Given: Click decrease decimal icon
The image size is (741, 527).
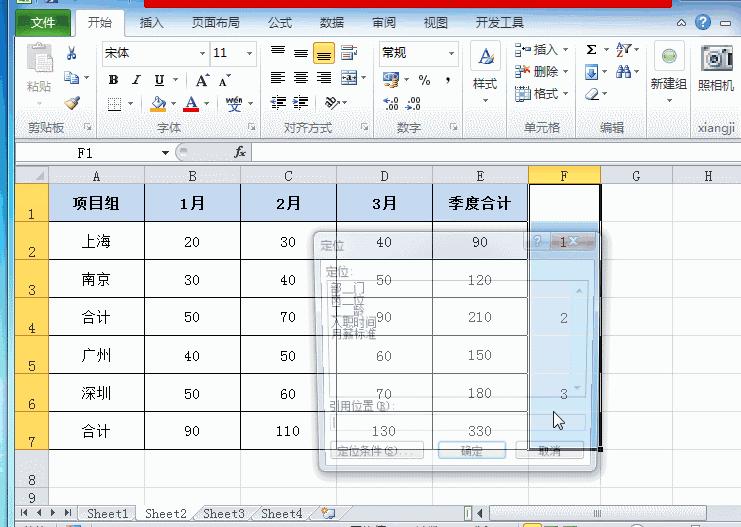Looking at the screenshot, I should pos(414,103).
